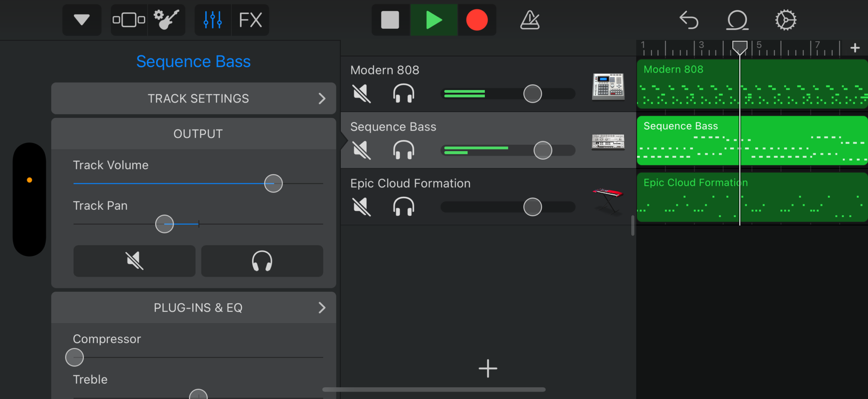Image resolution: width=868 pixels, height=399 pixels.
Task: Undo the last action arrow
Action: tap(689, 20)
